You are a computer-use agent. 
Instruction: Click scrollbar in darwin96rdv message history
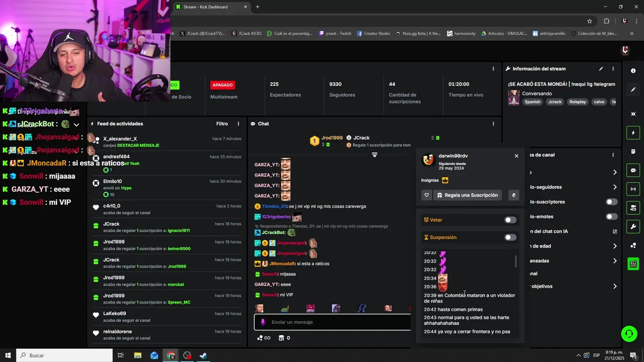tap(516, 261)
